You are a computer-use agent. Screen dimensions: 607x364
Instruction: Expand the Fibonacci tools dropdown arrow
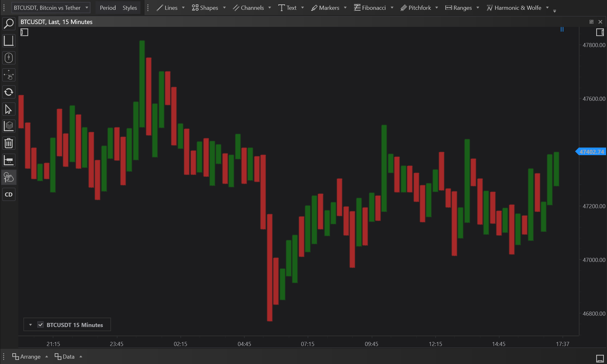(392, 8)
